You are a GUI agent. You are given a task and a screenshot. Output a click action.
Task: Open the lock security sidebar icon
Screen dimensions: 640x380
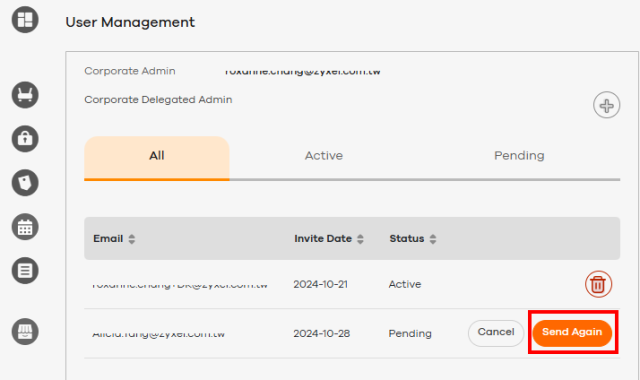[x=25, y=139]
